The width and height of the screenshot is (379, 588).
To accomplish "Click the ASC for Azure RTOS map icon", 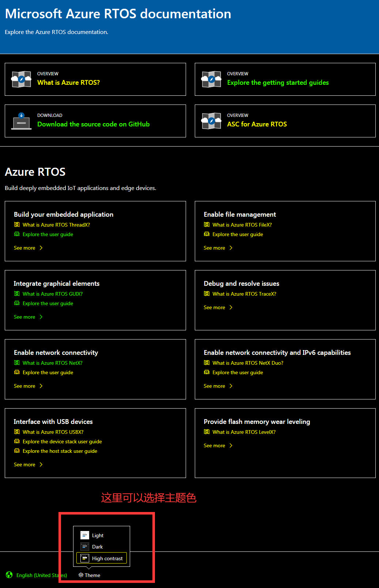I will pyautogui.click(x=211, y=121).
